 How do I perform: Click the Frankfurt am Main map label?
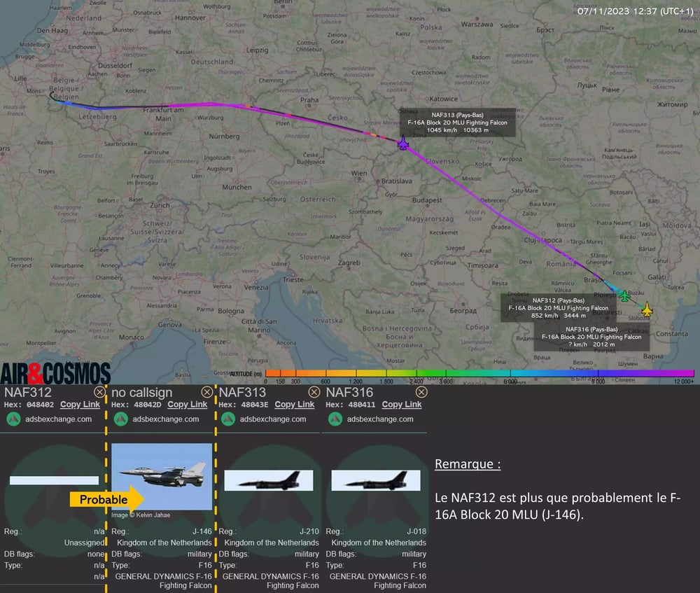[163, 114]
